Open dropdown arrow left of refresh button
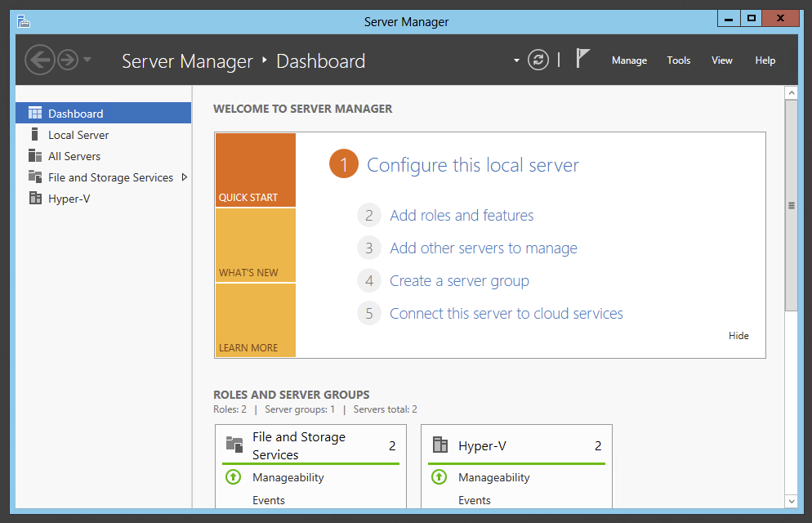Screen dimensions: 812x523 [x=516, y=60]
